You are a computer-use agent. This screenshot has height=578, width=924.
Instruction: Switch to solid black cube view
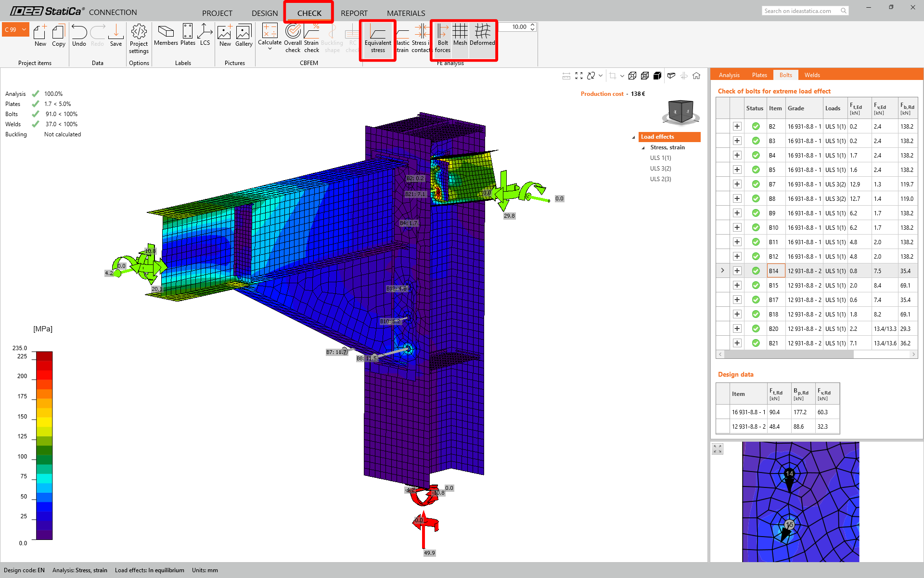point(657,76)
